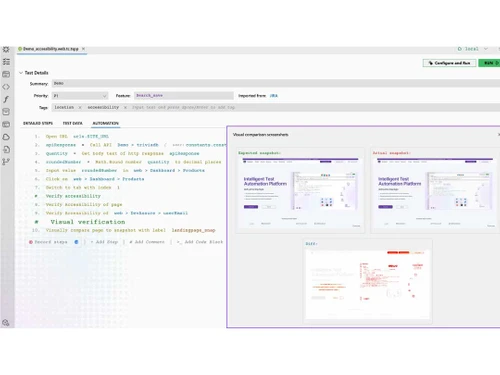
Task: Open the import file icon in sidebar
Action: tap(6, 149)
